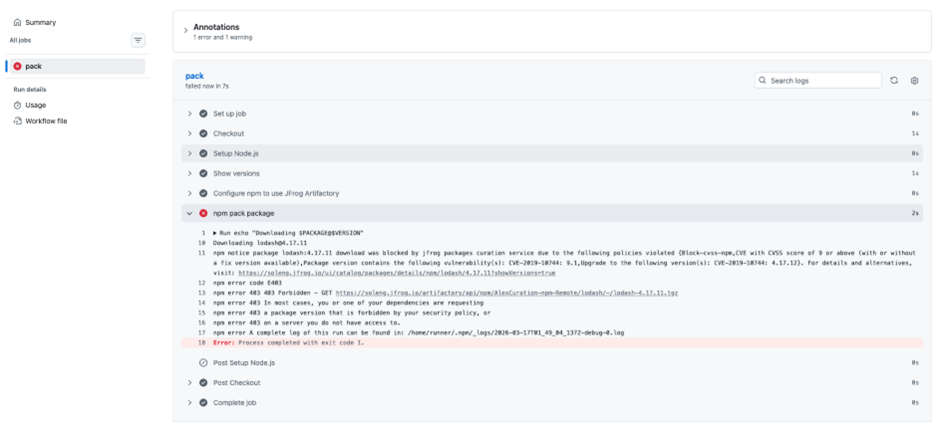
Task: Click the Usage stopwatch icon
Action: click(17, 105)
